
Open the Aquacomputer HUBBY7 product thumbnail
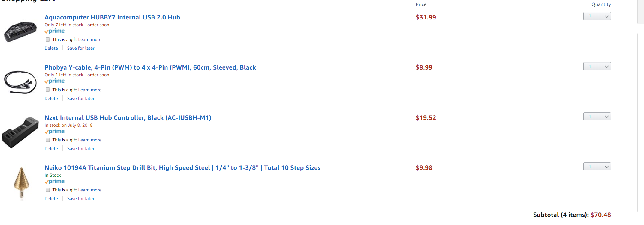point(20,32)
